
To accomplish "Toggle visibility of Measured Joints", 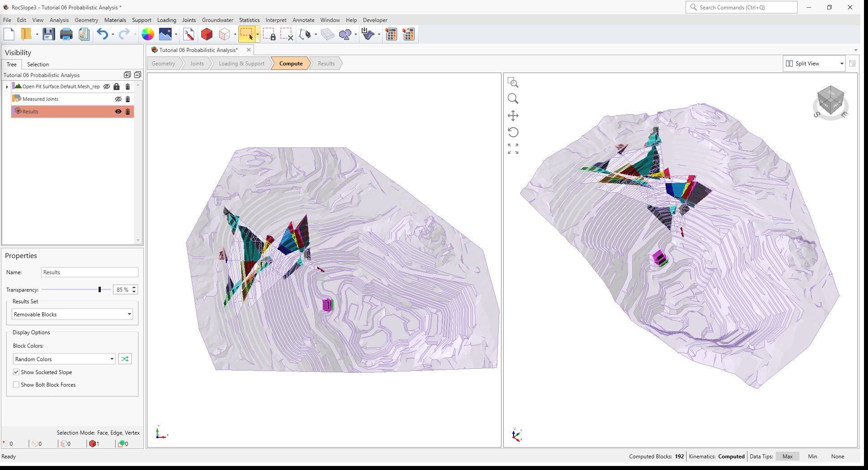I will coord(118,99).
